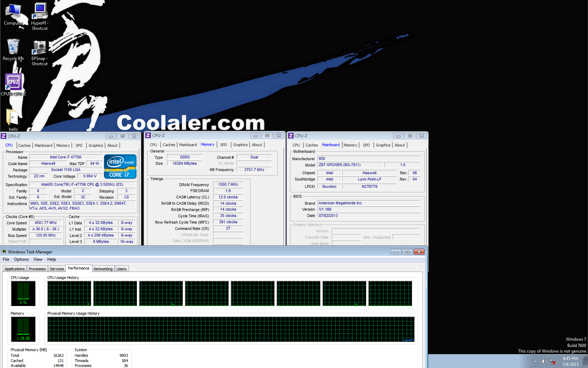Click the Task Manager title bar icon

[4, 252]
